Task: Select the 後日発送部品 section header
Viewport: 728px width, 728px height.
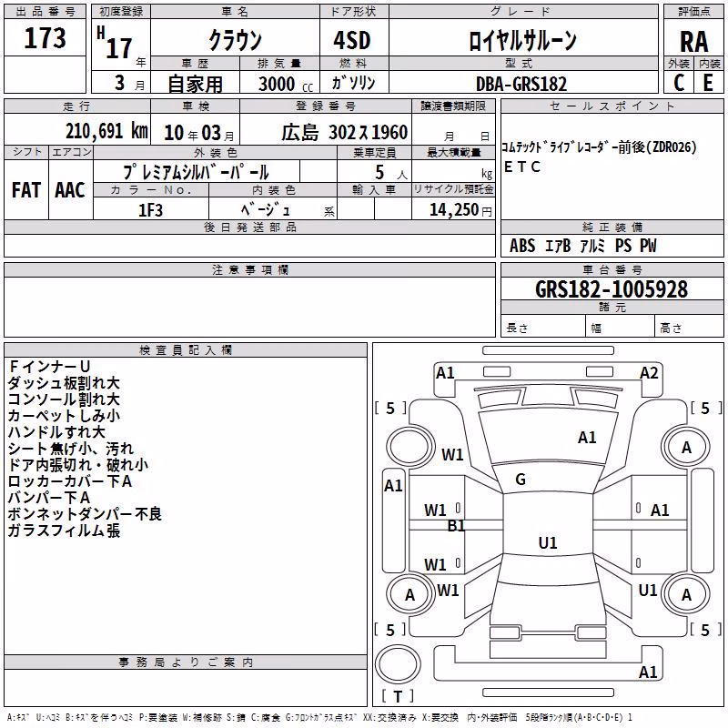Action: 249,227
